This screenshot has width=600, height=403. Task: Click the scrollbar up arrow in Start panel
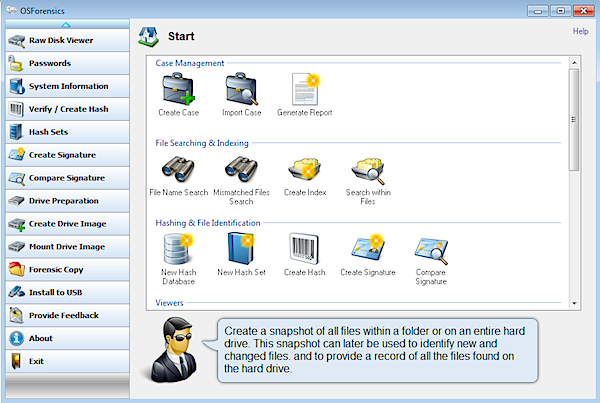pyautogui.click(x=574, y=62)
